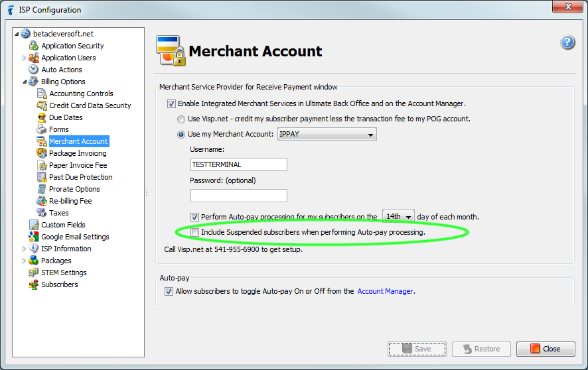Open Package Invoicing tree item
This screenshot has height=370, width=588.
point(78,153)
